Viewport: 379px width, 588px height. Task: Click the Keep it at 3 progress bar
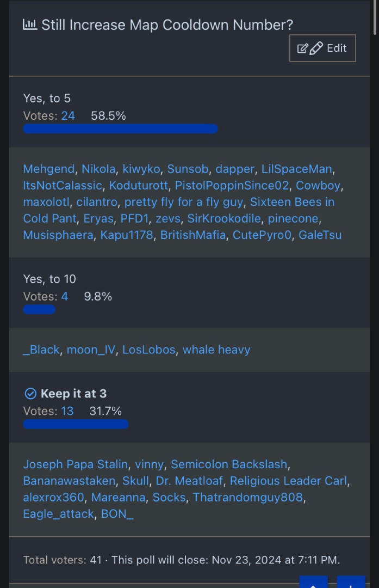pyautogui.click(x=76, y=424)
